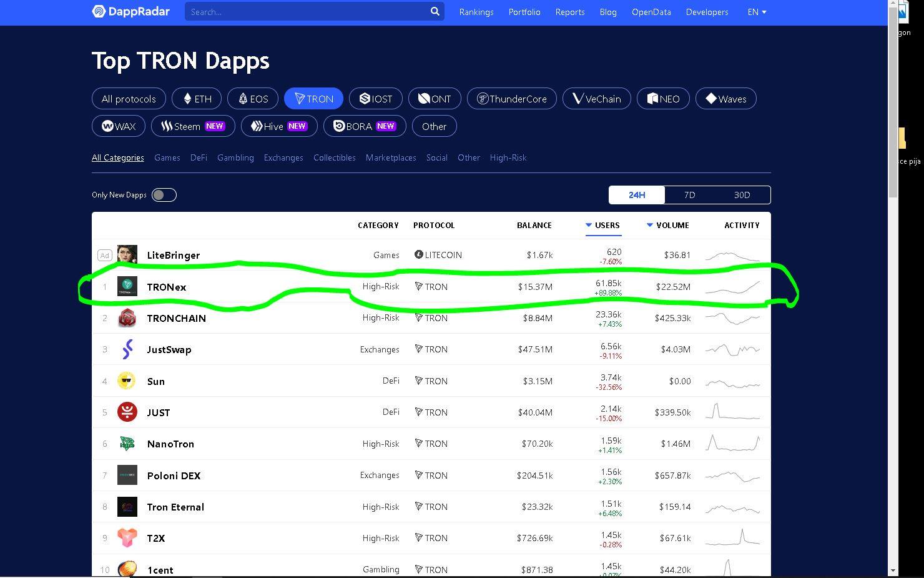This screenshot has width=924, height=578.
Task: Open the JustSwap dapp icon
Action: 127,349
